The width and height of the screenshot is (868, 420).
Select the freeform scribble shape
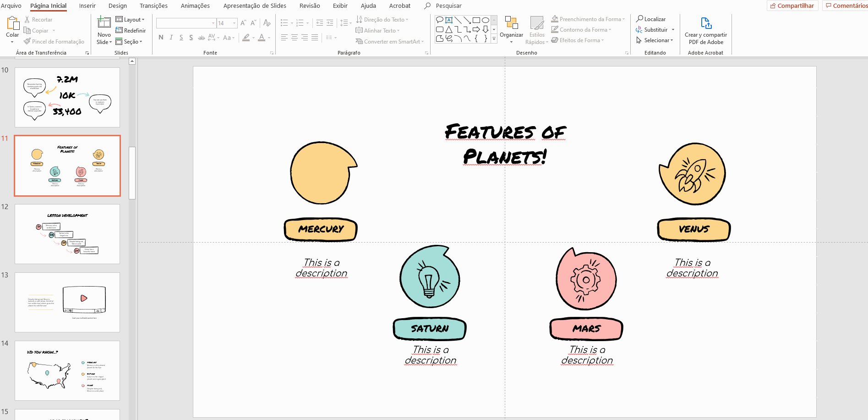(449, 39)
